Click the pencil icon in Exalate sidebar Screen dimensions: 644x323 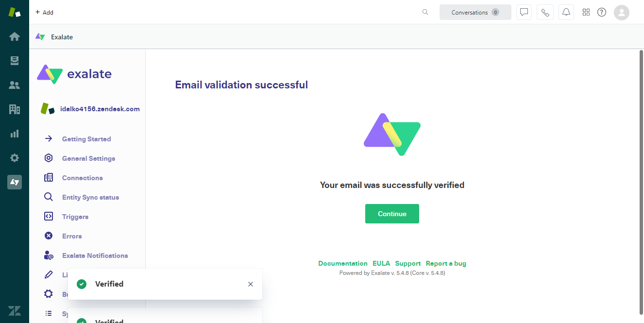tap(49, 275)
